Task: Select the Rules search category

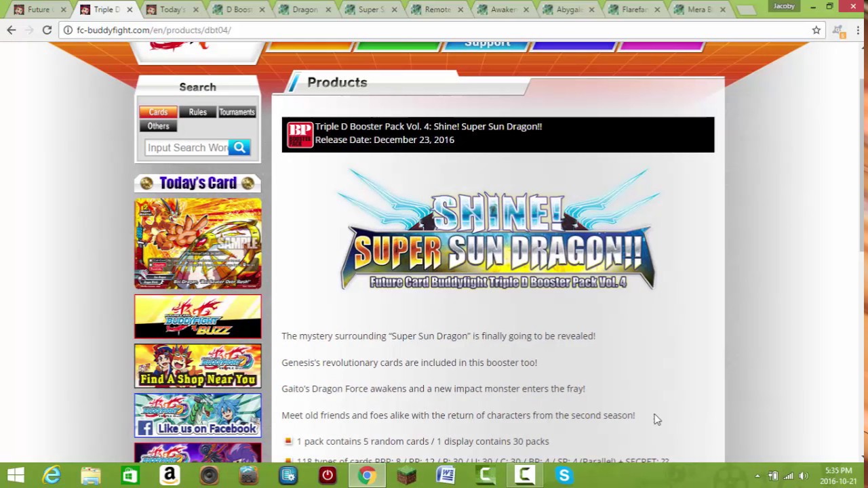Action: click(x=197, y=112)
